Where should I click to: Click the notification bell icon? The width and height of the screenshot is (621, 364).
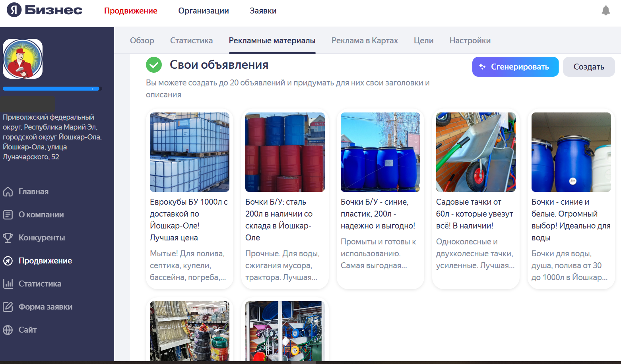point(605,10)
